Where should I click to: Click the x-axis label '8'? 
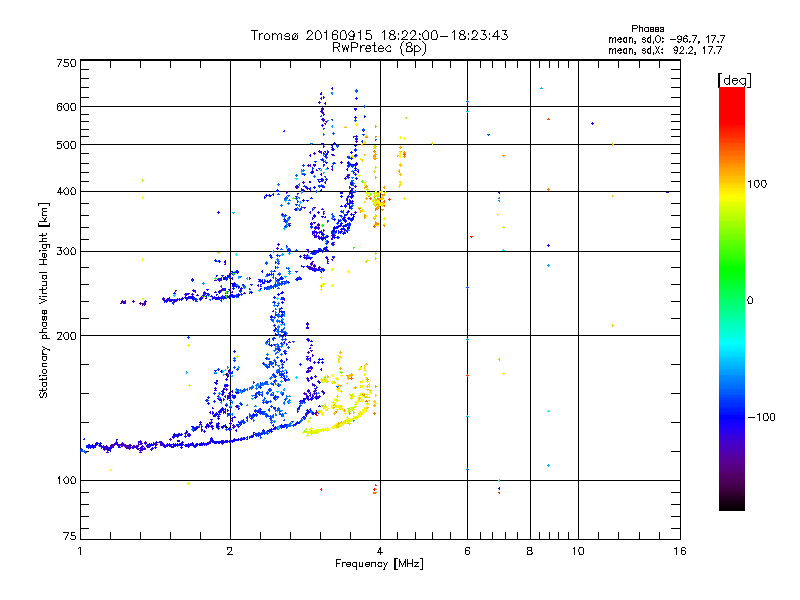(530, 551)
